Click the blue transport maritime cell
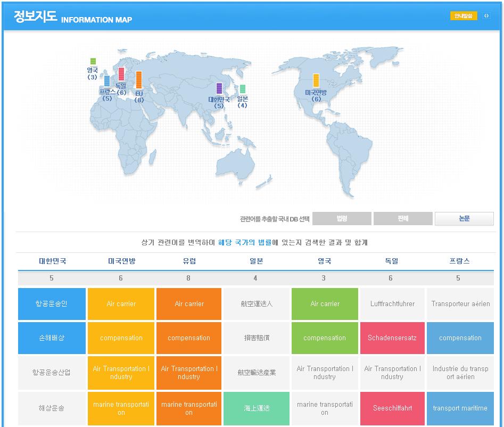 (x=460, y=408)
